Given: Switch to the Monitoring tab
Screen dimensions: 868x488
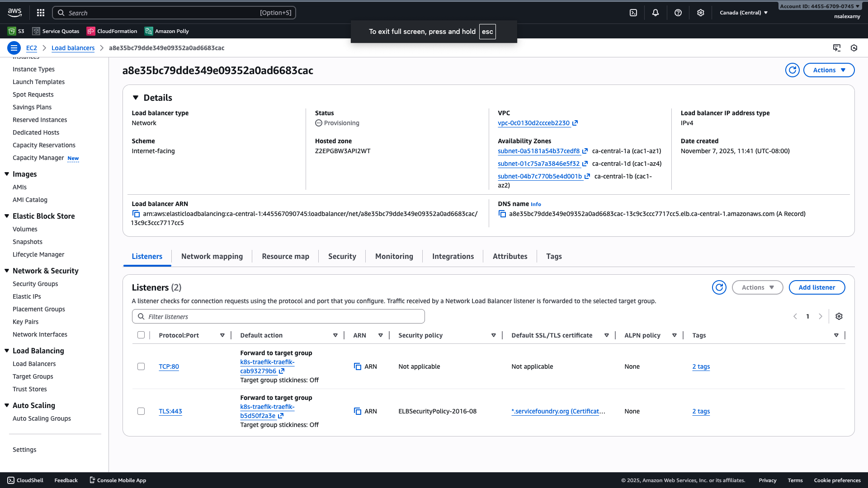Looking at the screenshot, I should tap(394, 256).
